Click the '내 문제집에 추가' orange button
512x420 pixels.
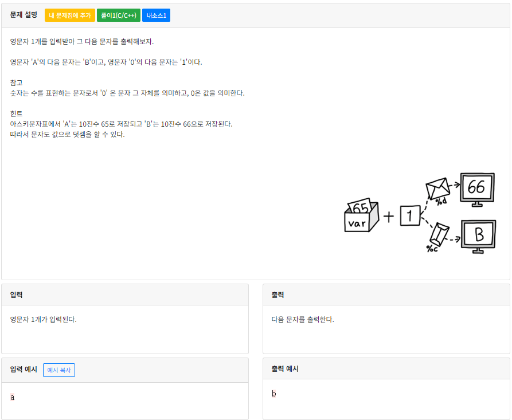[x=69, y=15]
